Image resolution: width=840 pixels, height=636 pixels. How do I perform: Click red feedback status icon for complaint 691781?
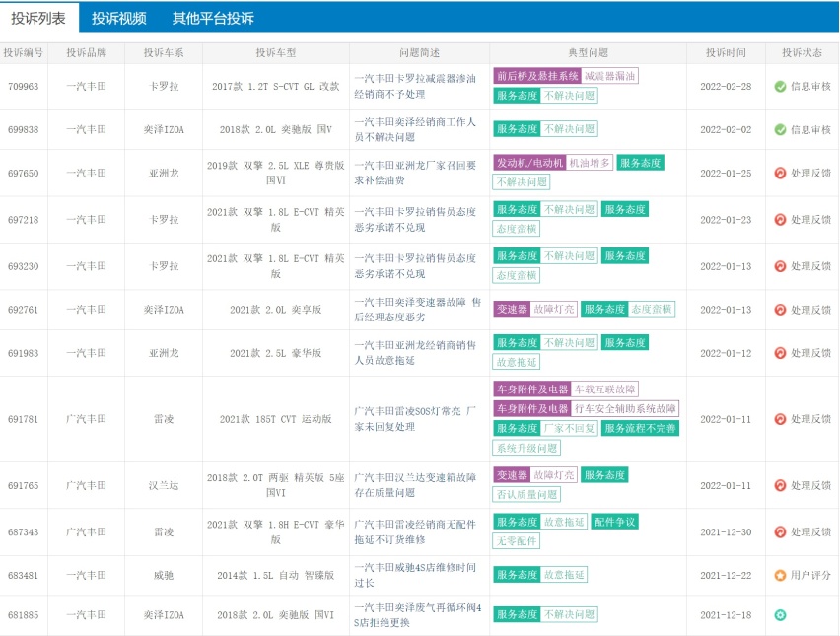780,419
